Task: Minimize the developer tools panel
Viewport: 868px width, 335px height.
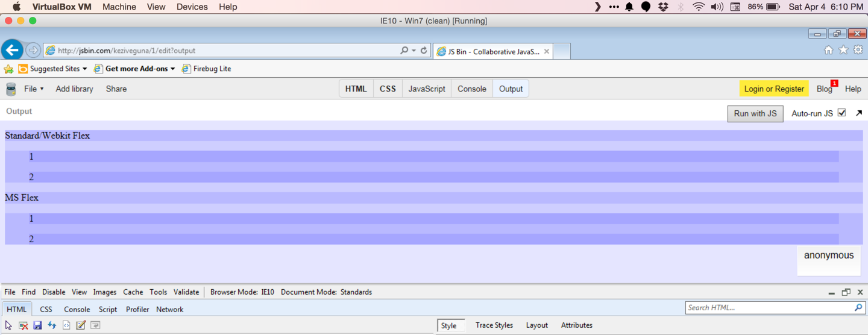Action: coord(832,293)
